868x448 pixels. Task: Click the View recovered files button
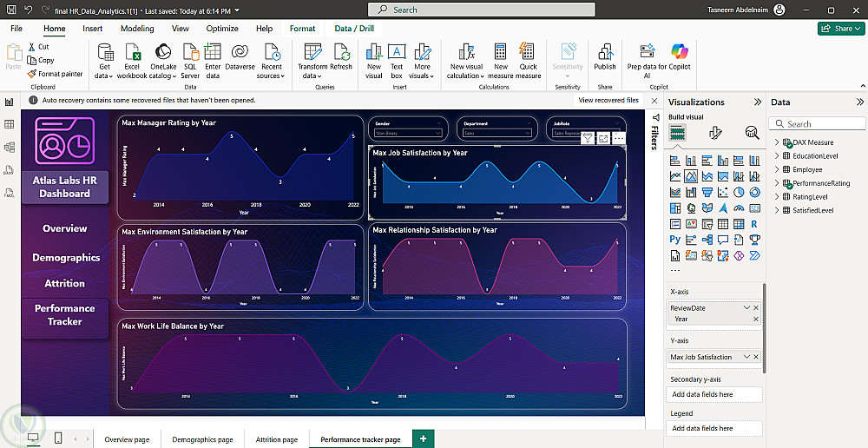pos(608,100)
